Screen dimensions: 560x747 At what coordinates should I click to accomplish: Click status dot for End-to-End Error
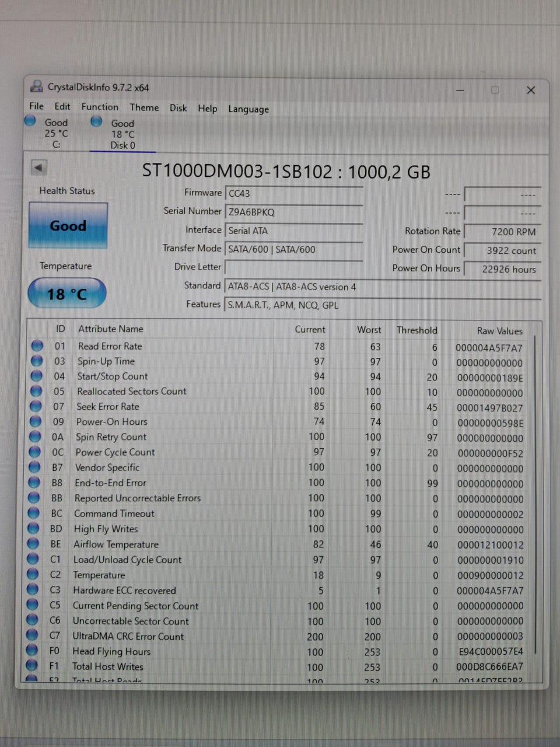34,482
